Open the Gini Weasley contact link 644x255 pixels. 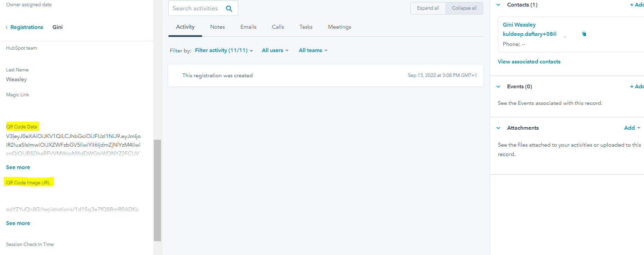click(519, 25)
